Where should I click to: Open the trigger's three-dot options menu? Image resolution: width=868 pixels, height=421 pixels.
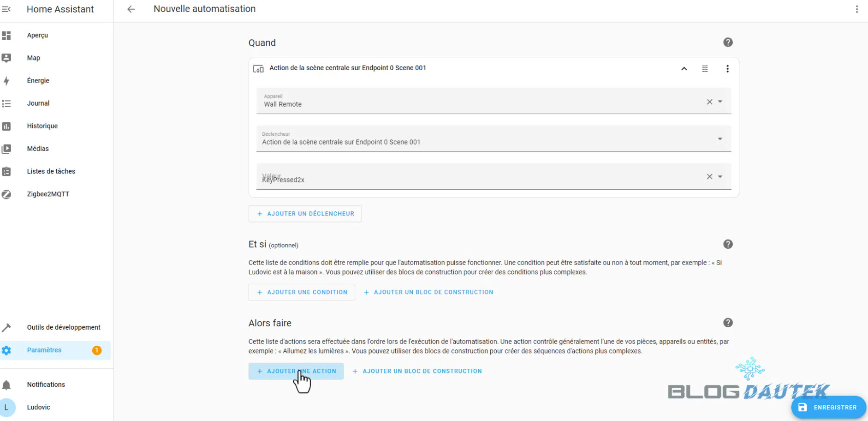[727, 69]
